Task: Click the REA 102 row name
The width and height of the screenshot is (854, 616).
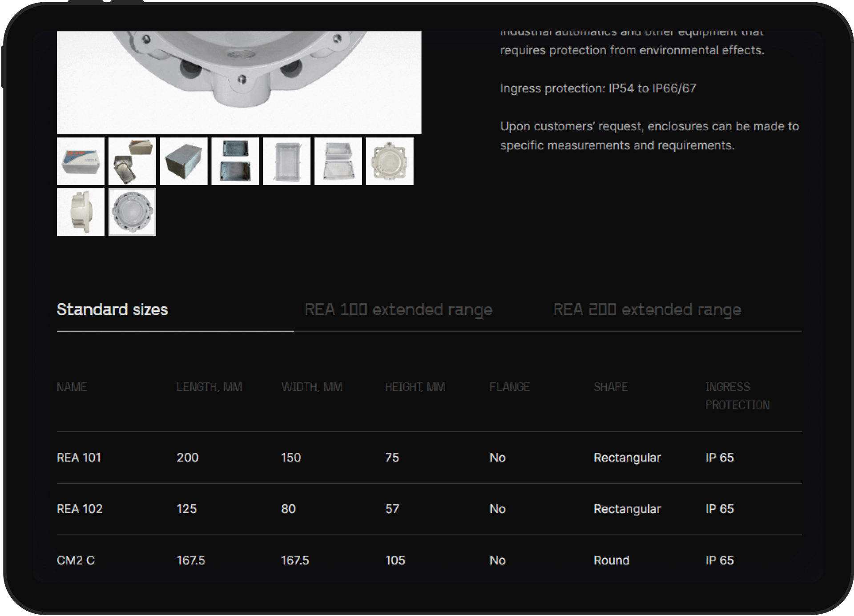Action: (x=80, y=509)
